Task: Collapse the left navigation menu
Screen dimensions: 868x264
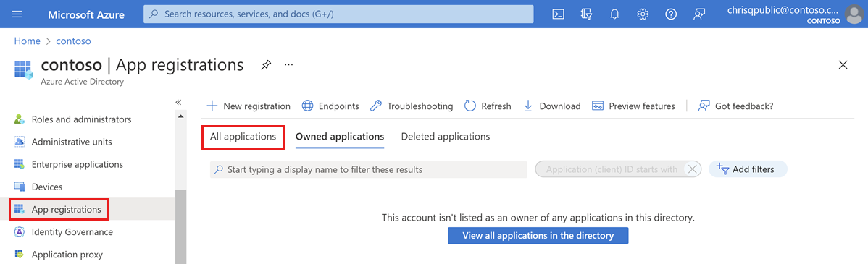Action: pos(179,102)
